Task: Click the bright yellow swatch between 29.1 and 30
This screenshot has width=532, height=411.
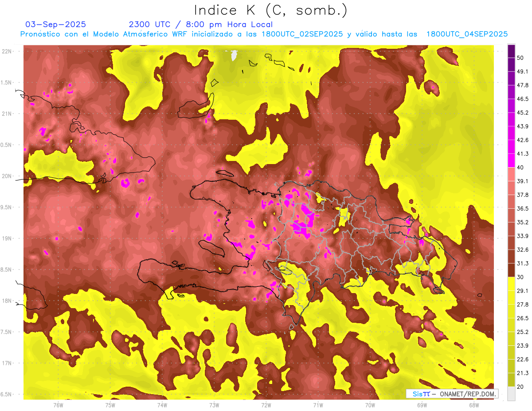Action: tap(511, 284)
